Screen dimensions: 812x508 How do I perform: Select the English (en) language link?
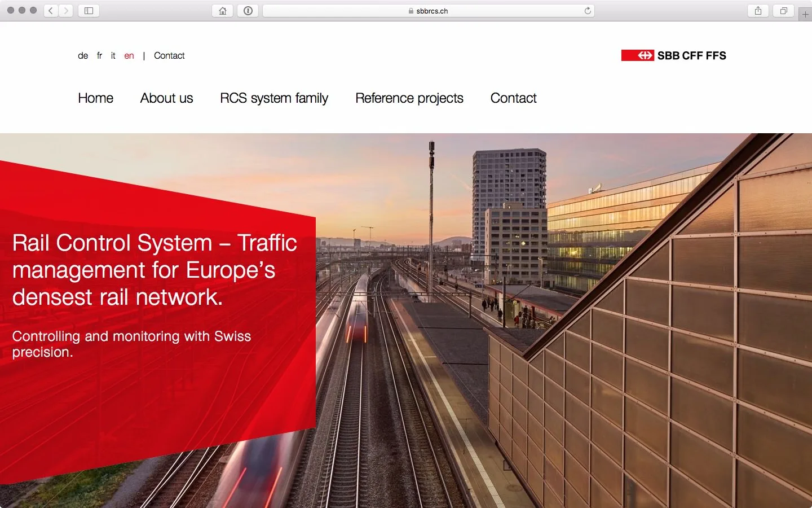click(x=129, y=55)
